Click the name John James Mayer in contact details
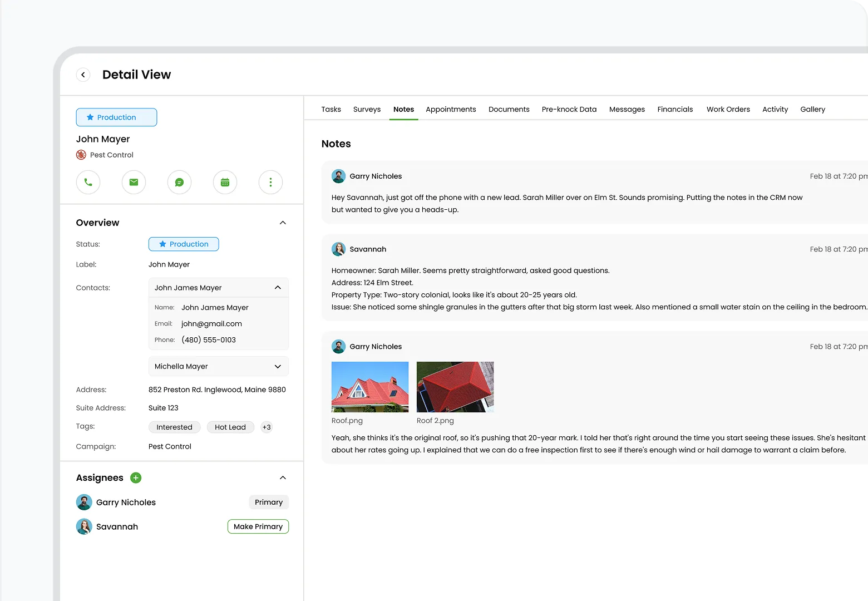 click(x=215, y=307)
